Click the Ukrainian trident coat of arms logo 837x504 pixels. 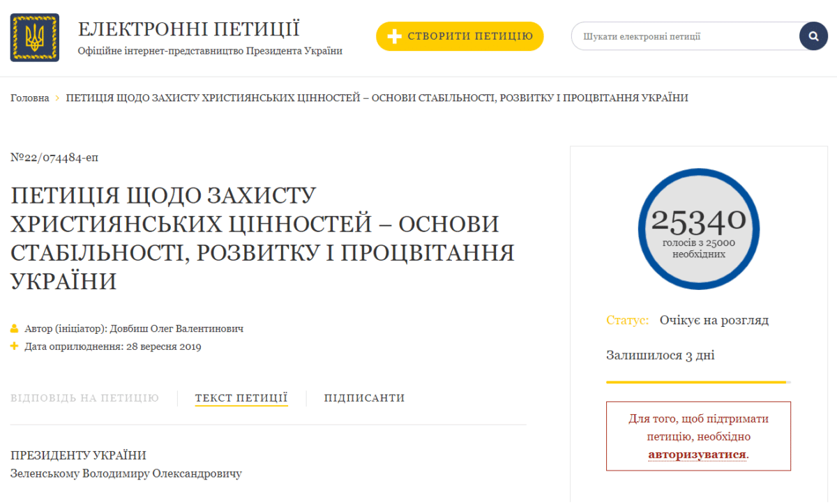coord(35,36)
